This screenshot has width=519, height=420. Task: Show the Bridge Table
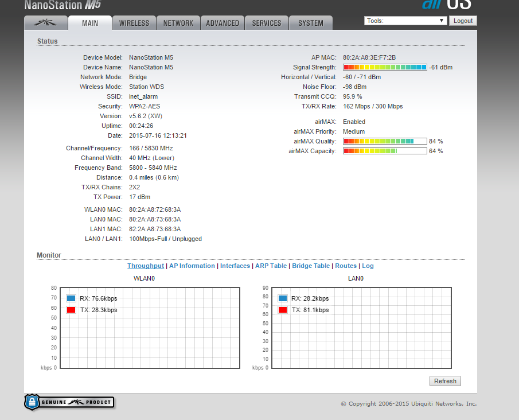point(311,266)
